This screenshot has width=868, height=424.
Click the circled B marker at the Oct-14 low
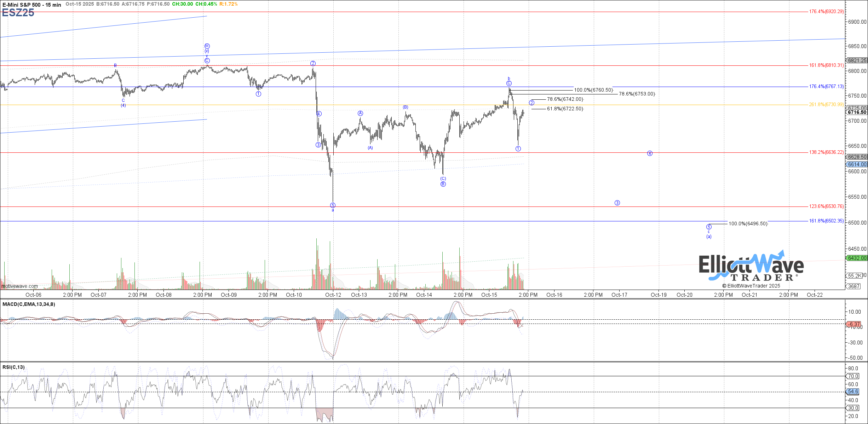tap(443, 184)
